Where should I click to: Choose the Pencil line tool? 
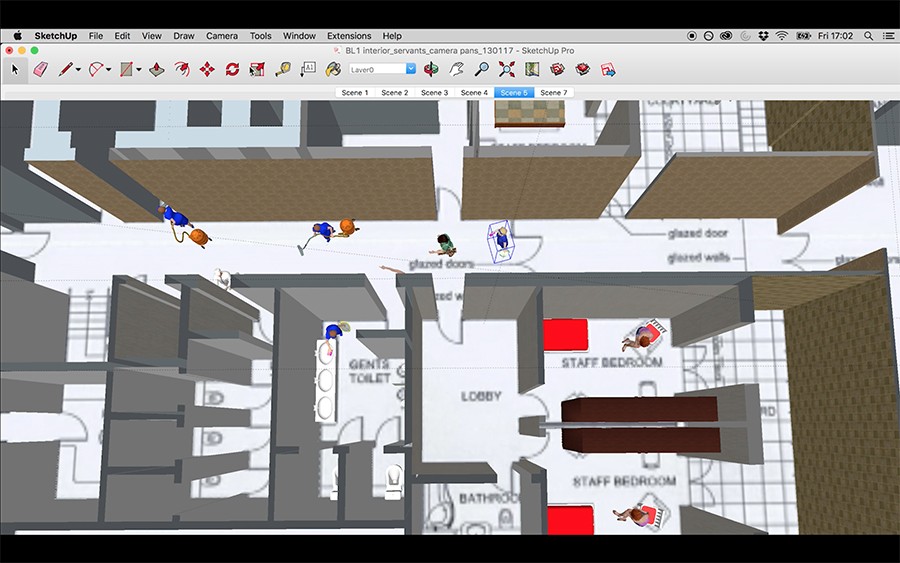tap(65, 70)
